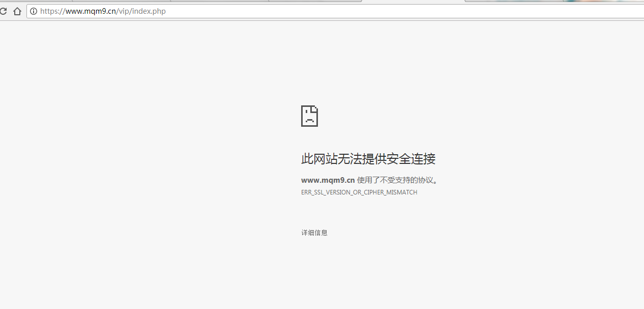Select the ERR_SSL_VERSION_OR_CIPHER_MISMATCH error code
Viewport: 644px width, 309px height.
click(x=359, y=192)
